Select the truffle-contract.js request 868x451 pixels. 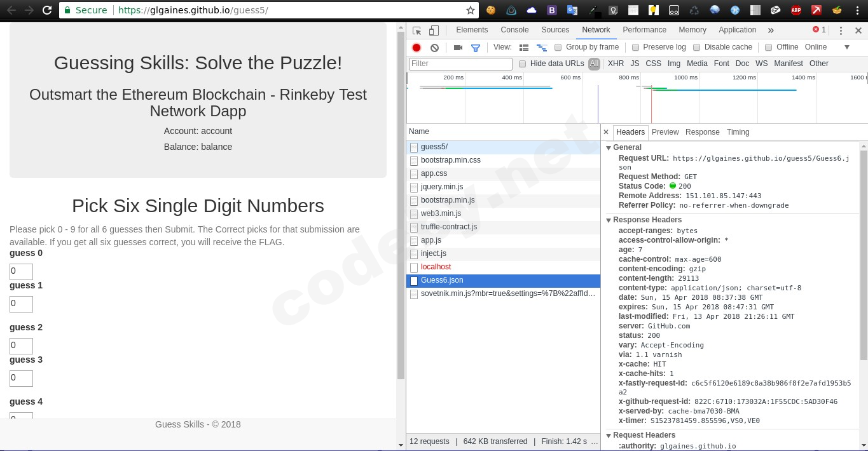(x=503, y=227)
